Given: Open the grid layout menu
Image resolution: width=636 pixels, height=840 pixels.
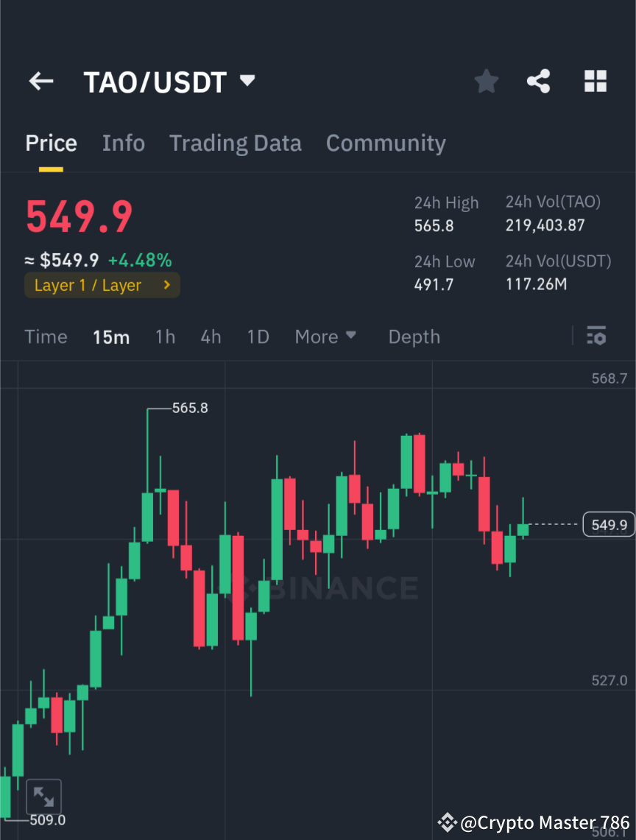Looking at the screenshot, I should click(595, 82).
